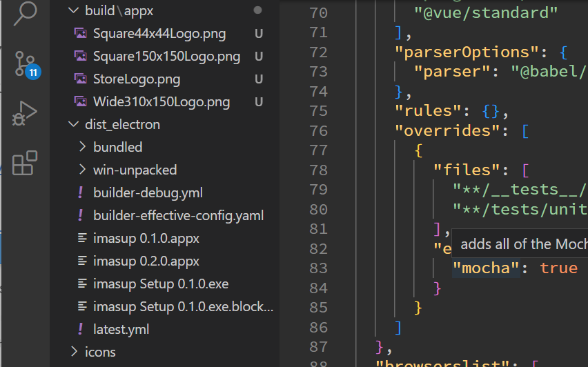Click the StoreLogo.png image file icon
This screenshot has width=588, height=367.
(81, 79)
